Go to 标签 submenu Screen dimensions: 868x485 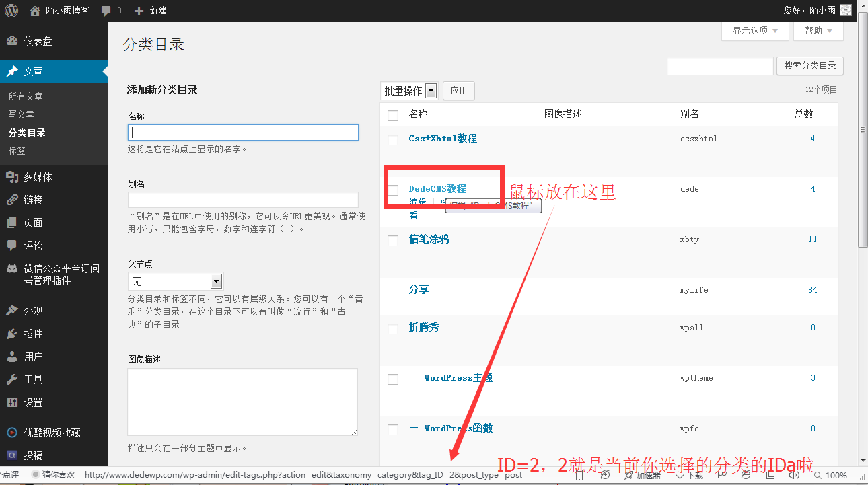pos(17,151)
